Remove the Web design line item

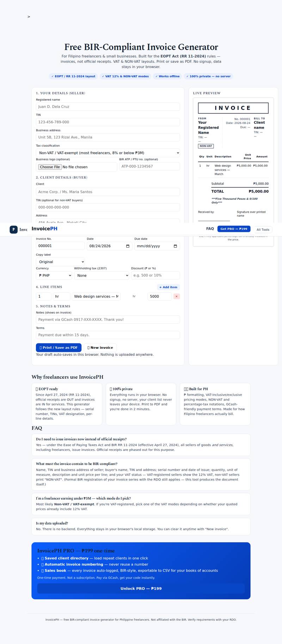point(177,296)
